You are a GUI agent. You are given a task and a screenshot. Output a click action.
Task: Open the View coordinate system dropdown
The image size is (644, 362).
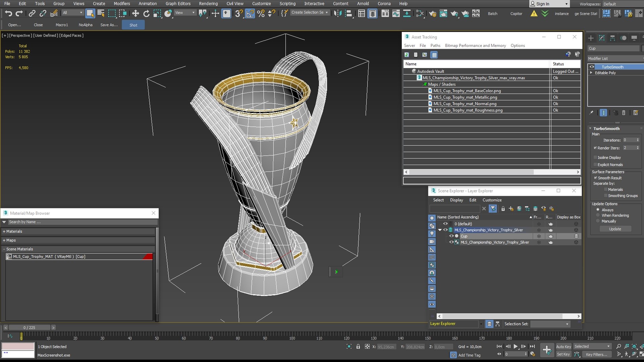(x=185, y=13)
